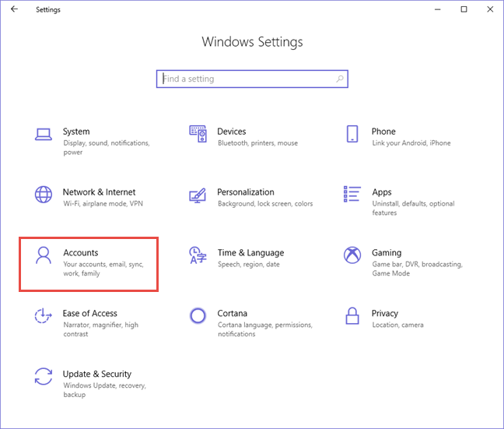
Task: Open Time & Language title
Action: pos(250,253)
